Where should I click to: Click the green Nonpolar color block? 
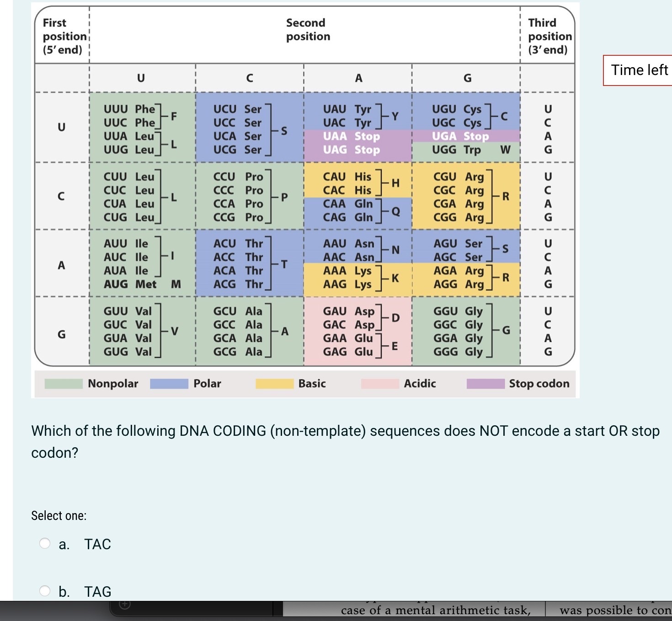(x=63, y=384)
